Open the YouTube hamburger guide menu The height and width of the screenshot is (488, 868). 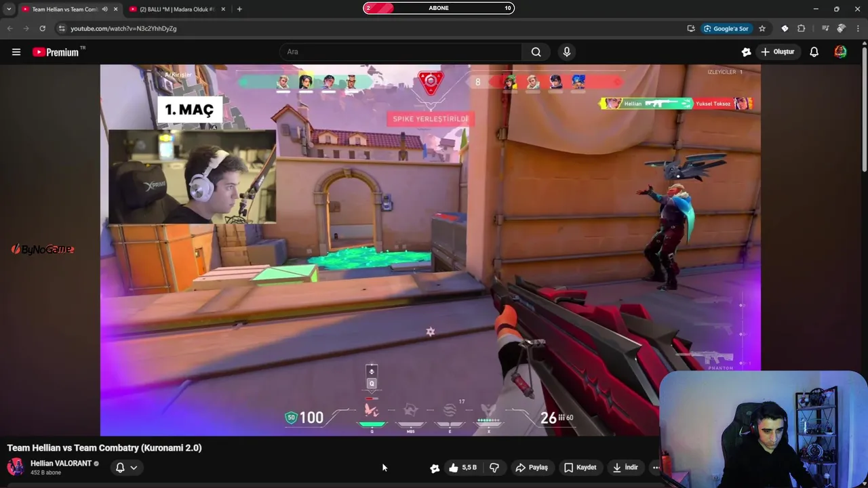16,52
